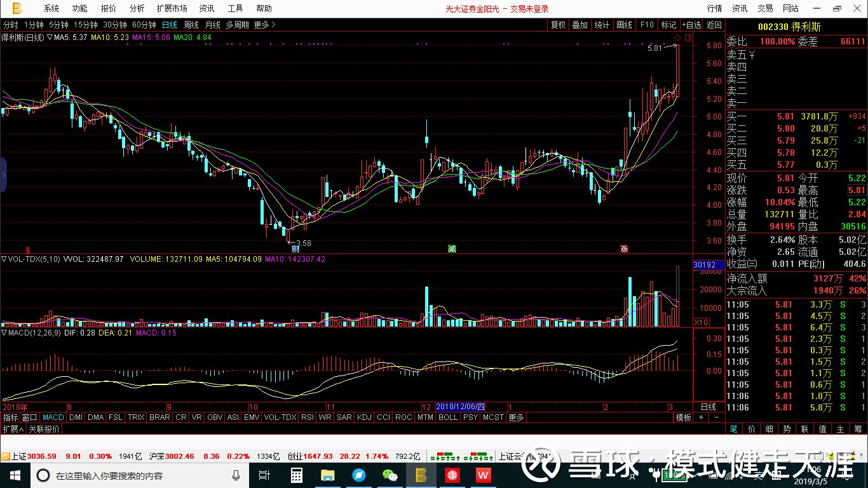Click the 复权 button
Image resolution: width=868 pixels, height=488 pixels.
coord(558,25)
